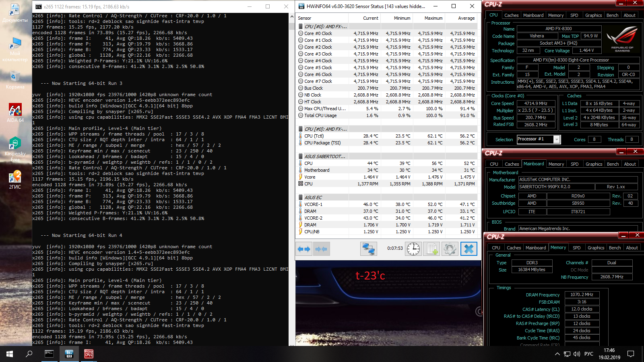Select the CPU (Tctl) temperature row
The width and height of the screenshot is (644, 362).
[386, 136]
